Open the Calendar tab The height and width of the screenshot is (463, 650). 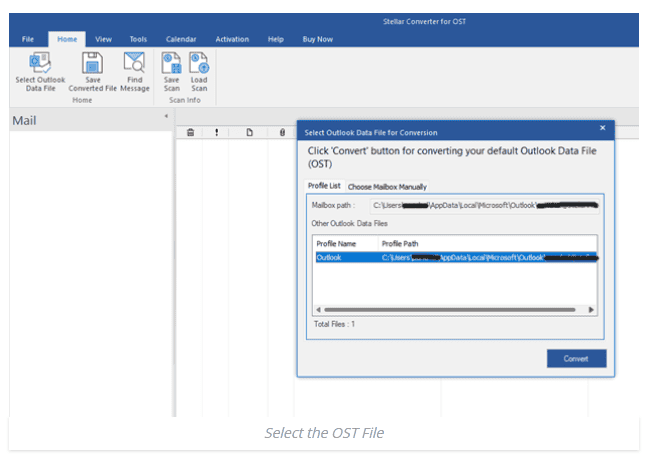tap(182, 39)
